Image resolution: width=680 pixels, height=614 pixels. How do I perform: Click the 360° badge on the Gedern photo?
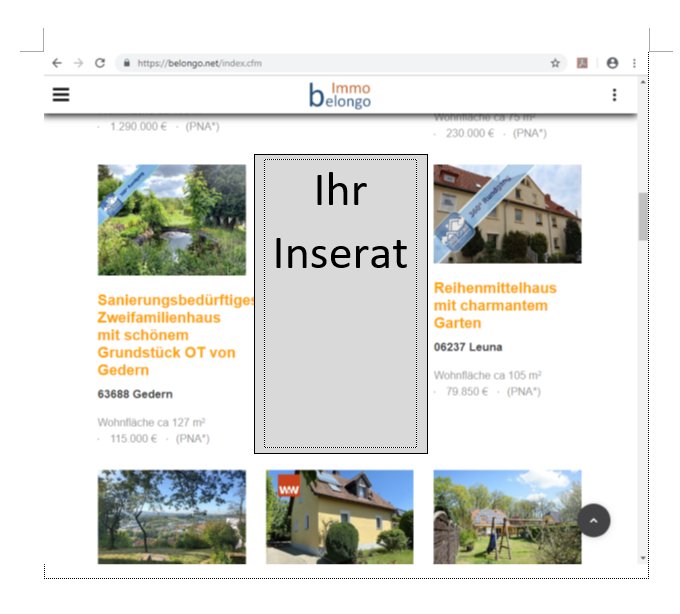124,193
